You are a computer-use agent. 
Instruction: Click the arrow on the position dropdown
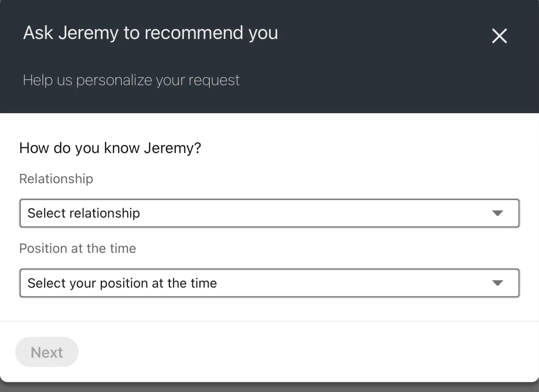pos(497,283)
